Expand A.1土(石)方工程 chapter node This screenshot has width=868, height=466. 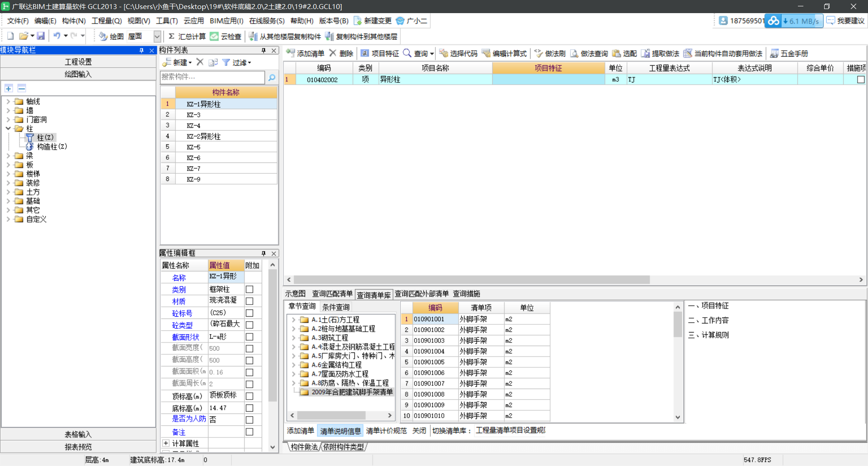click(293, 320)
